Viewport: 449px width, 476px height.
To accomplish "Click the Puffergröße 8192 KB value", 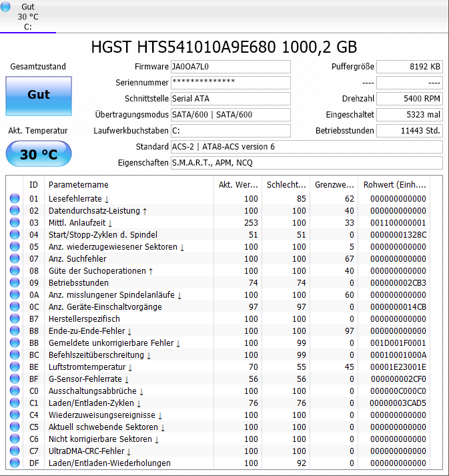I will pyautogui.click(x=410, y=67).
